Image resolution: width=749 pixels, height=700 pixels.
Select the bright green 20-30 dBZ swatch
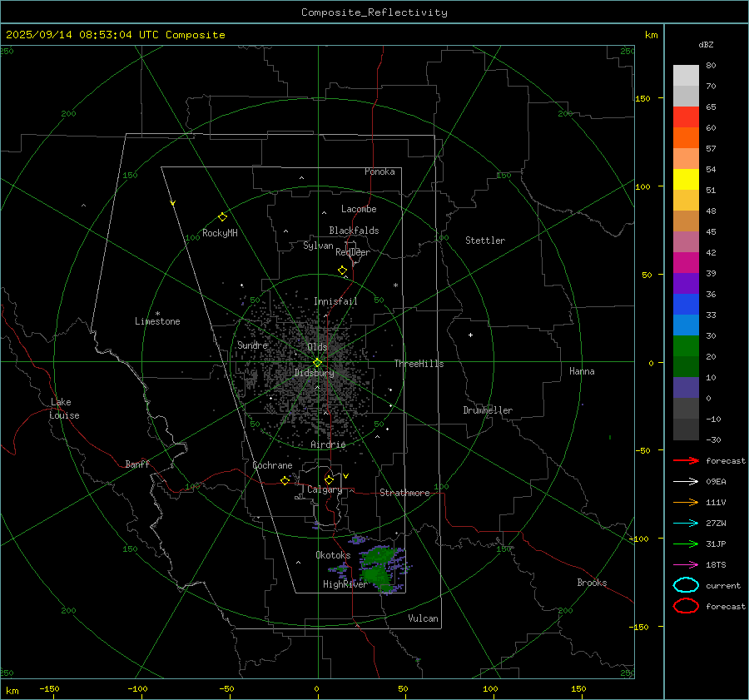coord(686,346)
